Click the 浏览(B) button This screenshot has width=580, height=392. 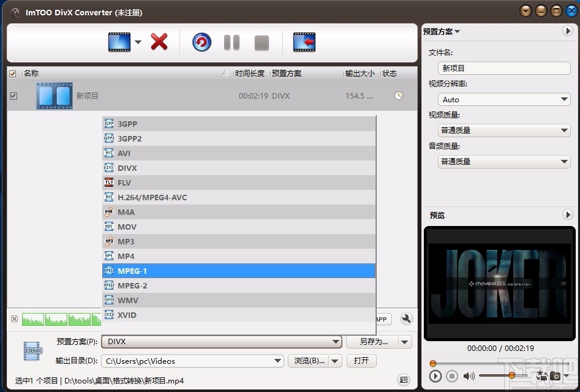click(309, 361)
